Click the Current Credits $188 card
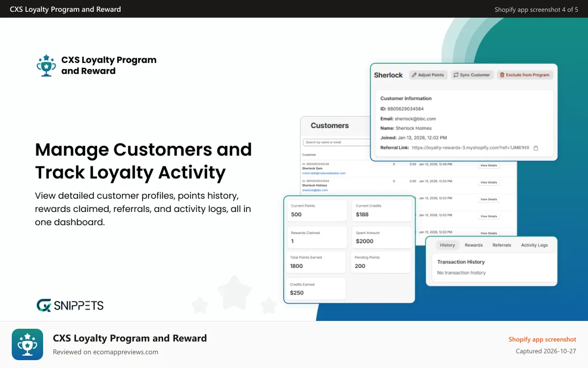Image resolution: width=588 pixels, height=368 pixels. tap(382, 210)
